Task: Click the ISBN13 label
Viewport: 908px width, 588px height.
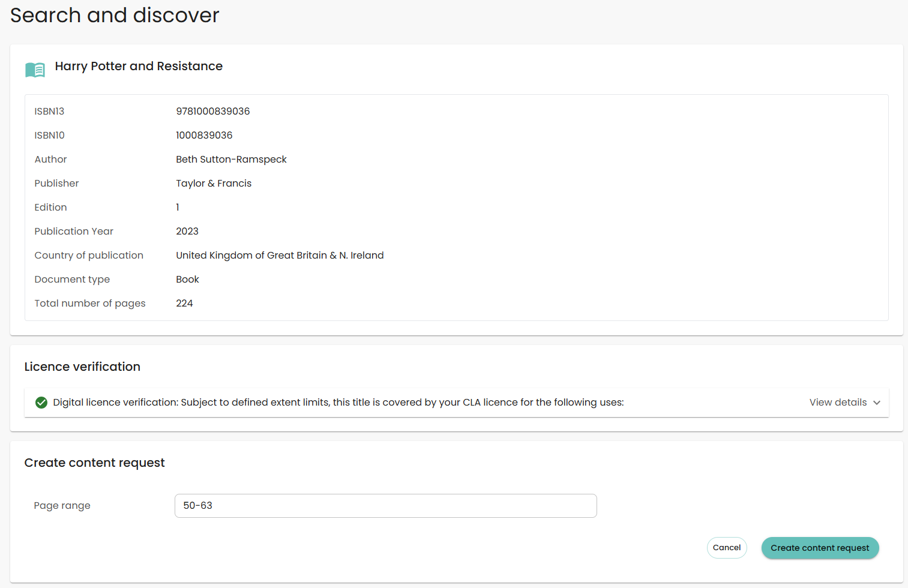Action: pyautogui.click(x=49, y=111)
